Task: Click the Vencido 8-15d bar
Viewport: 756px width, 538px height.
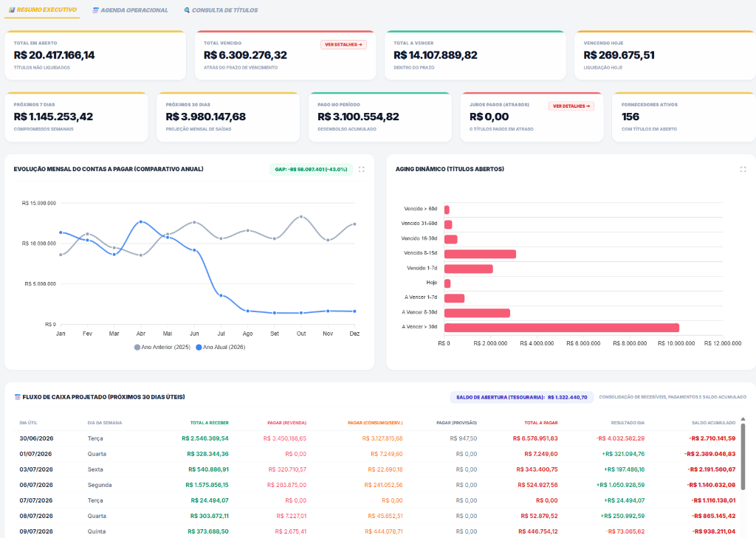Action: pos(480,254)
